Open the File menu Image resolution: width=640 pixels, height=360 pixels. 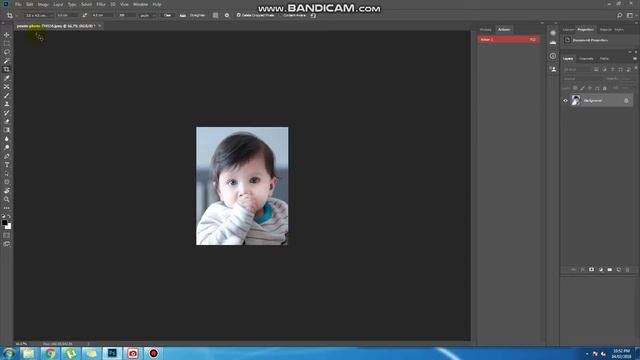point(18,4)
